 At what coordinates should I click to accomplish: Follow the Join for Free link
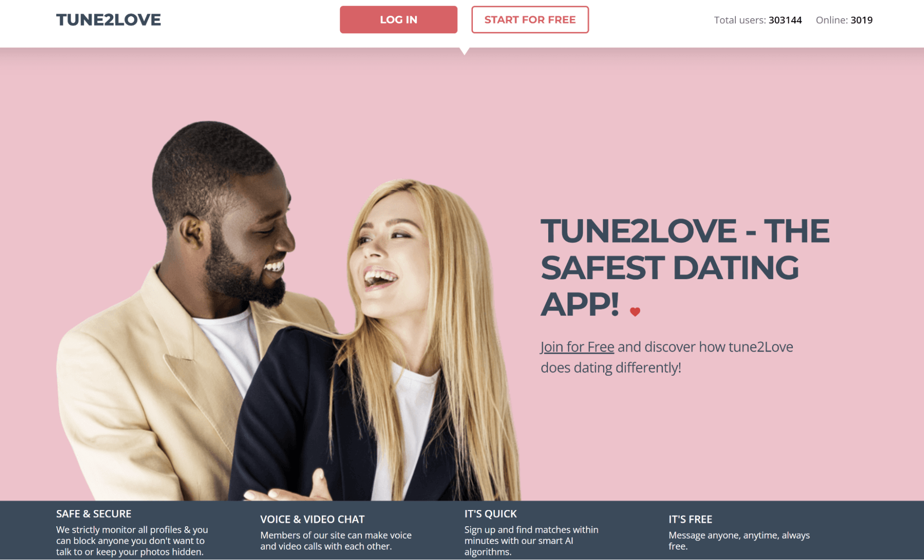[577, 347]
